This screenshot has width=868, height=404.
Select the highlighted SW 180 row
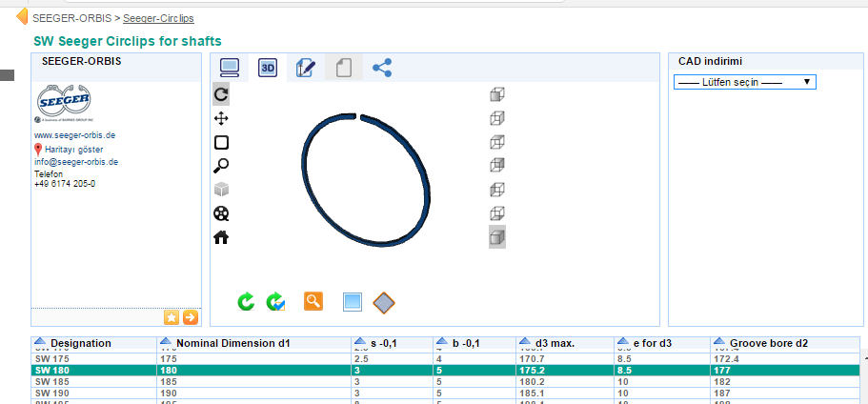pyautogui.click(x=445, y=371)
